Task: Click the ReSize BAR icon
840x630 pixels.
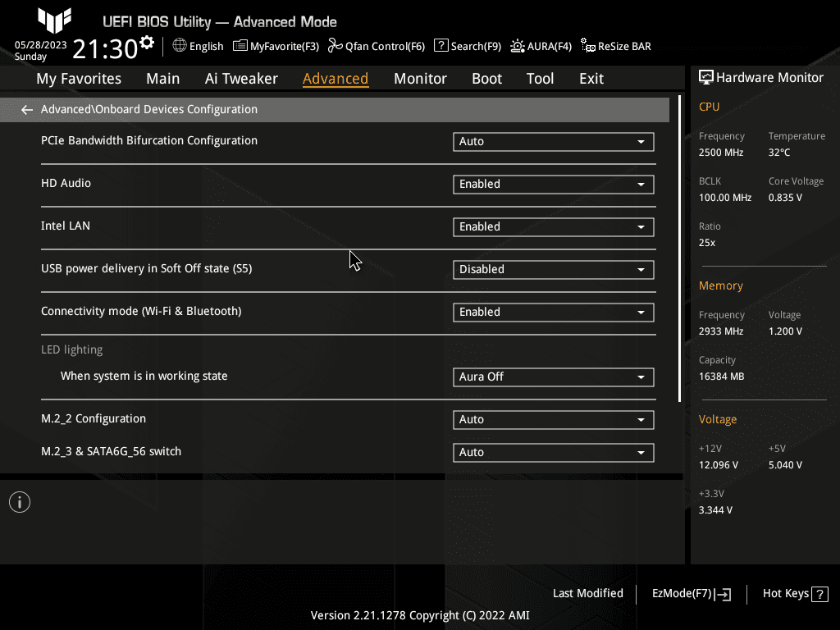Action: (587, 46)
